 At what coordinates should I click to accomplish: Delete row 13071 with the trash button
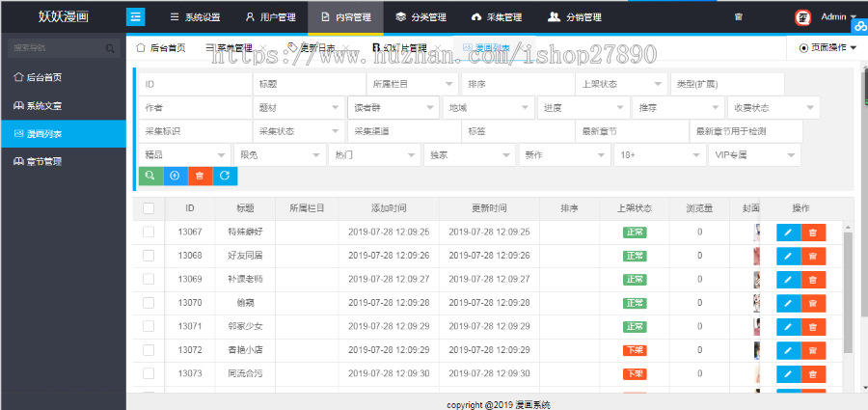[x=813, y=327]
